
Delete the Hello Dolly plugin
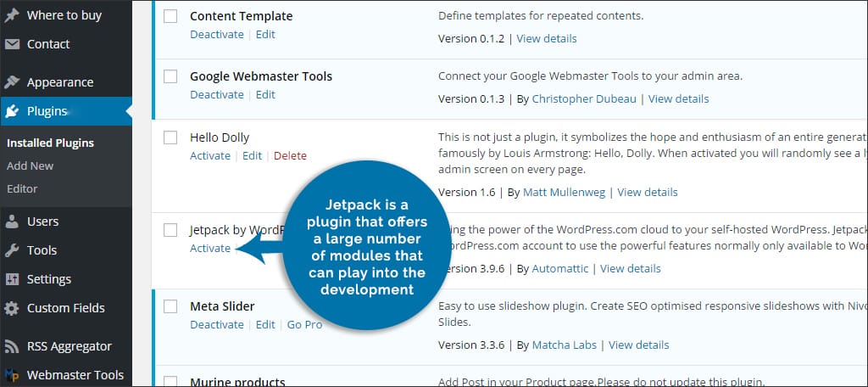point(290,155)
